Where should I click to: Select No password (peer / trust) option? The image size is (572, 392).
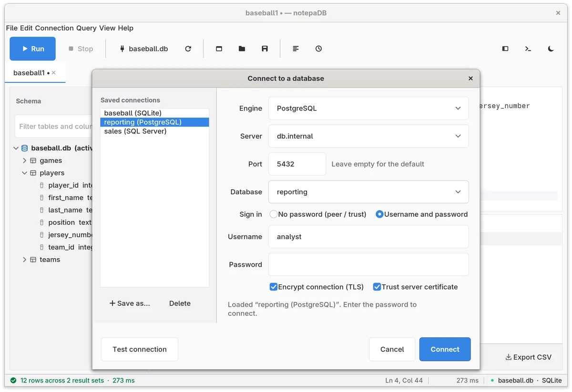[318, 214]
